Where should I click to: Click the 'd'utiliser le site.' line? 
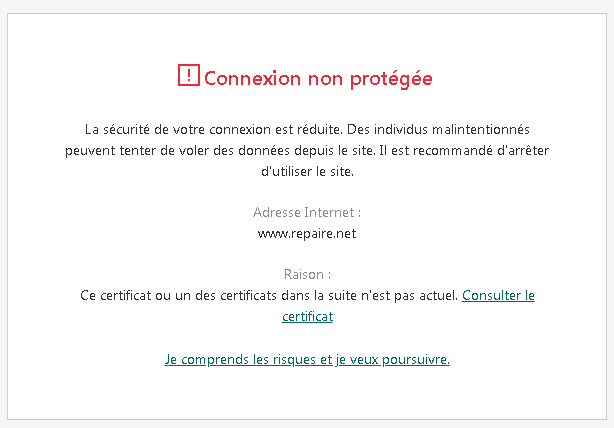click(307, 172)
